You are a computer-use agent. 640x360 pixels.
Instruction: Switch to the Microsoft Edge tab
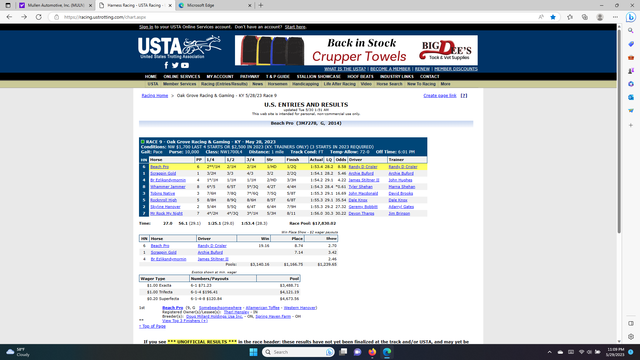click(x=215, y=5)
